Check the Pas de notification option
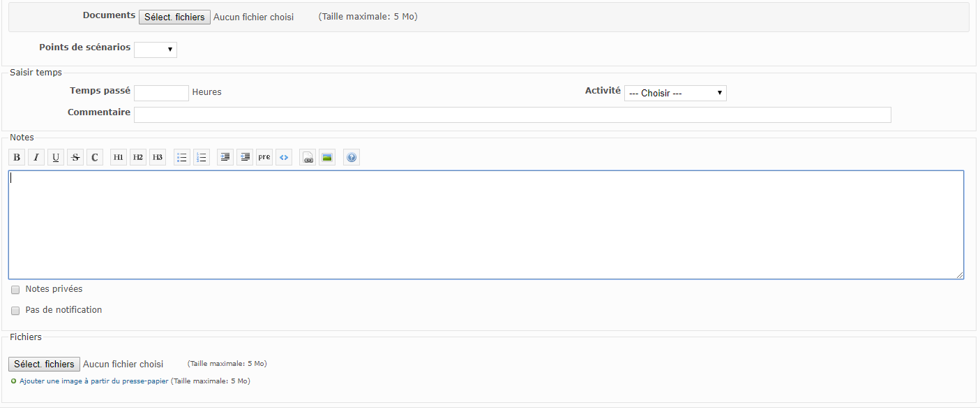Viewport: 980px width, 412px height. coord(15,311)
